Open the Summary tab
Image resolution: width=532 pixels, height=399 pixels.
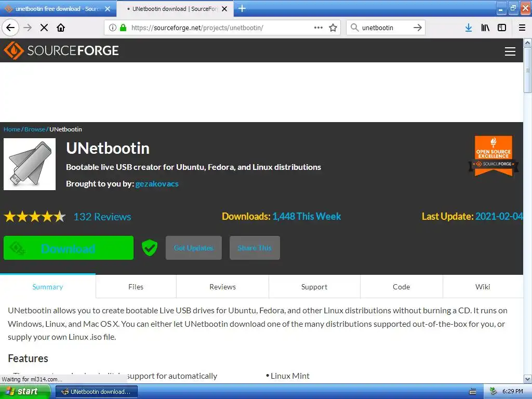click(48, 287)
